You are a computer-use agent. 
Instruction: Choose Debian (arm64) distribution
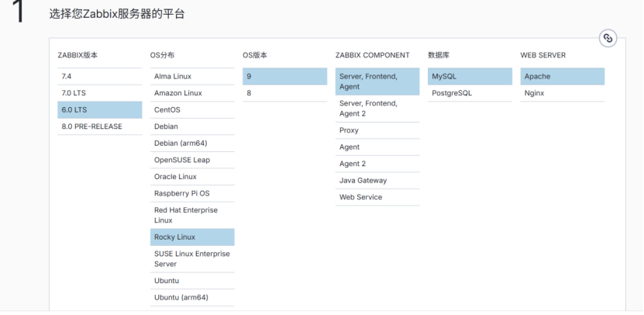coord(192,144)
